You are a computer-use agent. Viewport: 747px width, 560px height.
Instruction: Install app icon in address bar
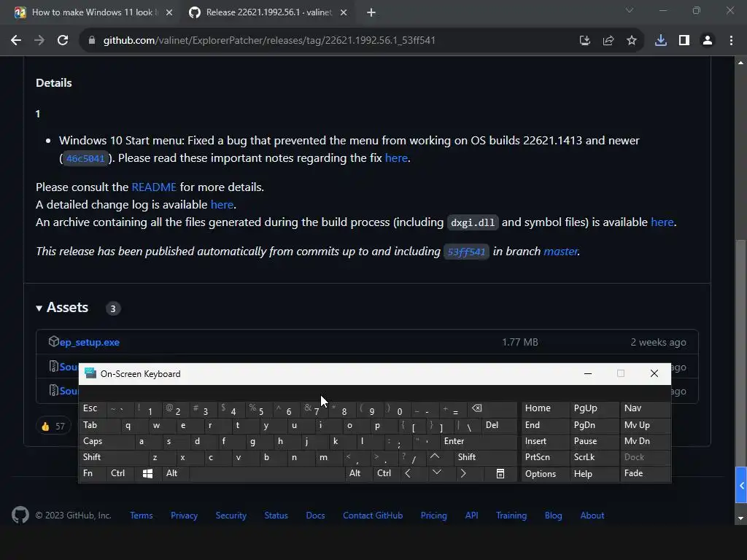[584, 41]
